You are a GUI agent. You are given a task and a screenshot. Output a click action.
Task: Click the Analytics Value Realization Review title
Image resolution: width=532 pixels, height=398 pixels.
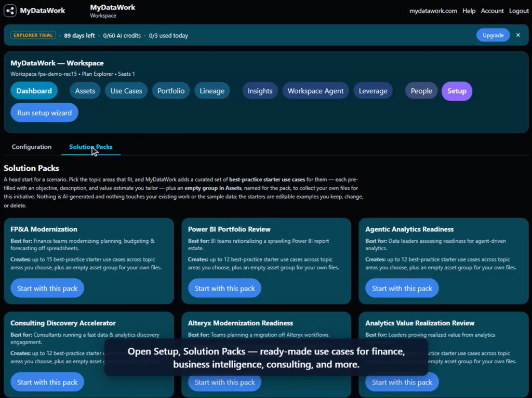tap(420, 323)
